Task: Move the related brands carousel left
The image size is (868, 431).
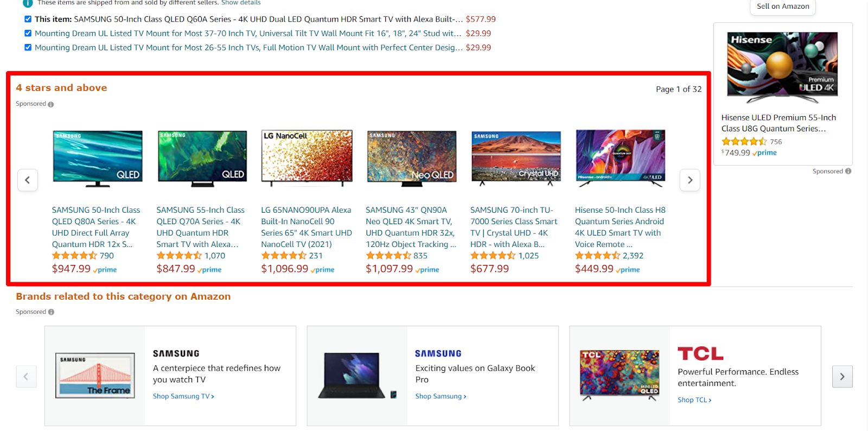Action: click(26, 377)
